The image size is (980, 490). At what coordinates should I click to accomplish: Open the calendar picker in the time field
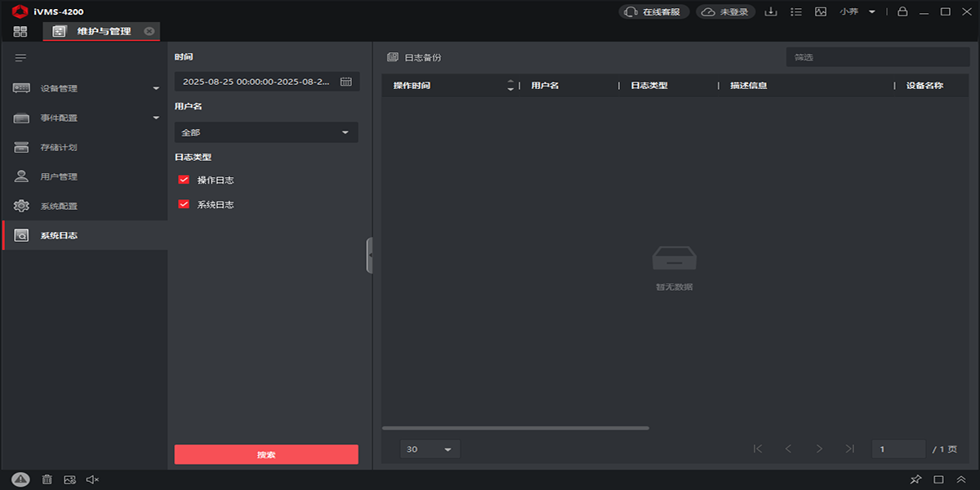(x=346, y=82)
